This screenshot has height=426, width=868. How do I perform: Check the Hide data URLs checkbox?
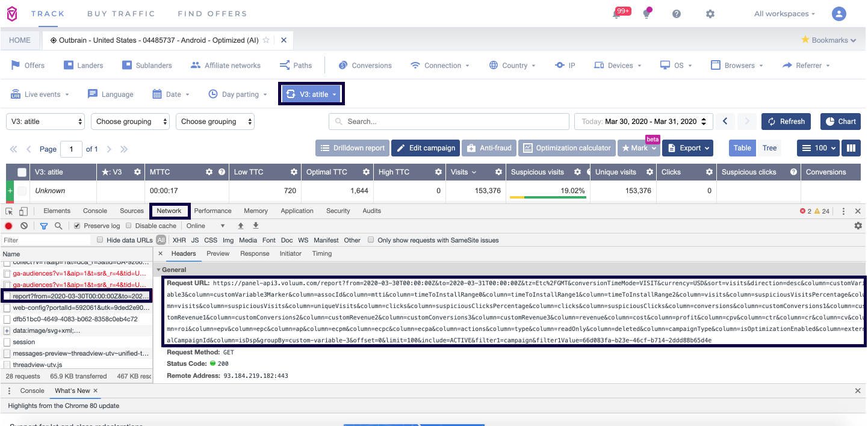(x=101, y=240)
